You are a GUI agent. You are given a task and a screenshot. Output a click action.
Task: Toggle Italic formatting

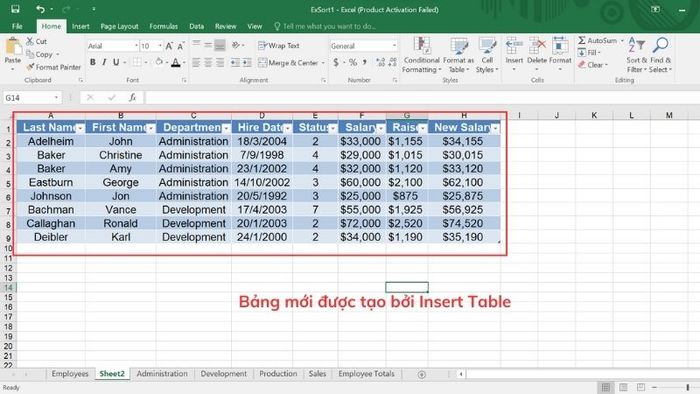(104, 62)
